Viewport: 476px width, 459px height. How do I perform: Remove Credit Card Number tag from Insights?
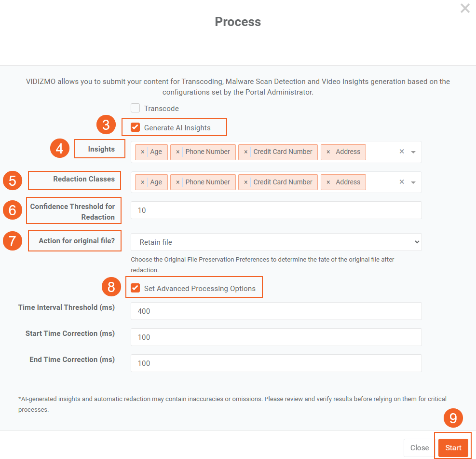pos(246,152)
